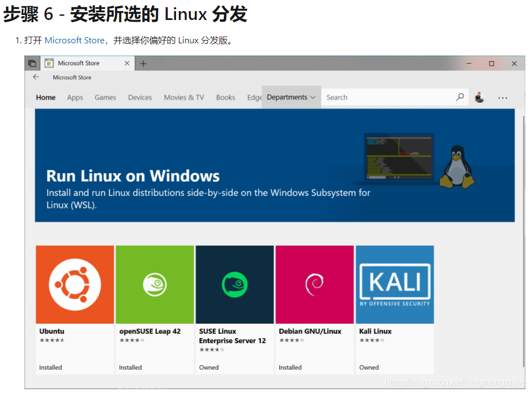Click Owned status under Kali Linux

click(369, 367)
